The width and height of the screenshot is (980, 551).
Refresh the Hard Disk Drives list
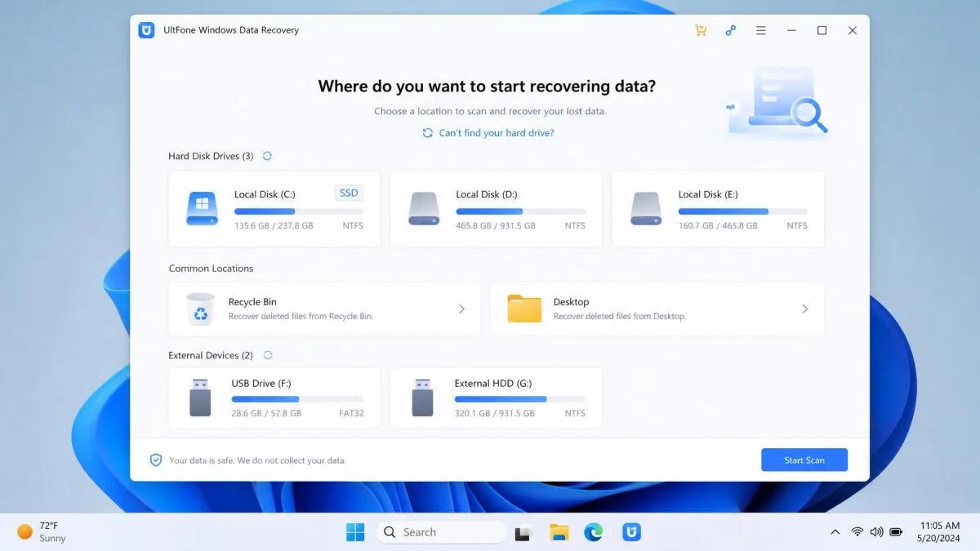pyautogui.click(x=267, y=156)
